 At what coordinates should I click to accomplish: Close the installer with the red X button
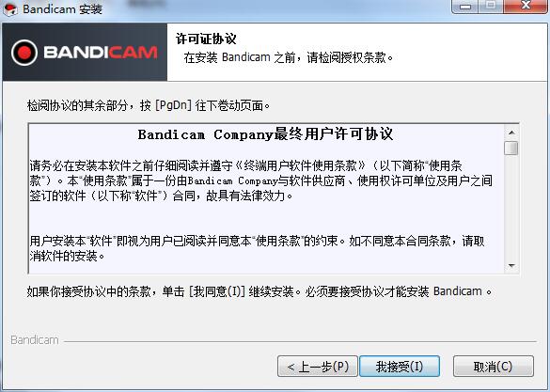pyautogui.click(x=526, y=6)
